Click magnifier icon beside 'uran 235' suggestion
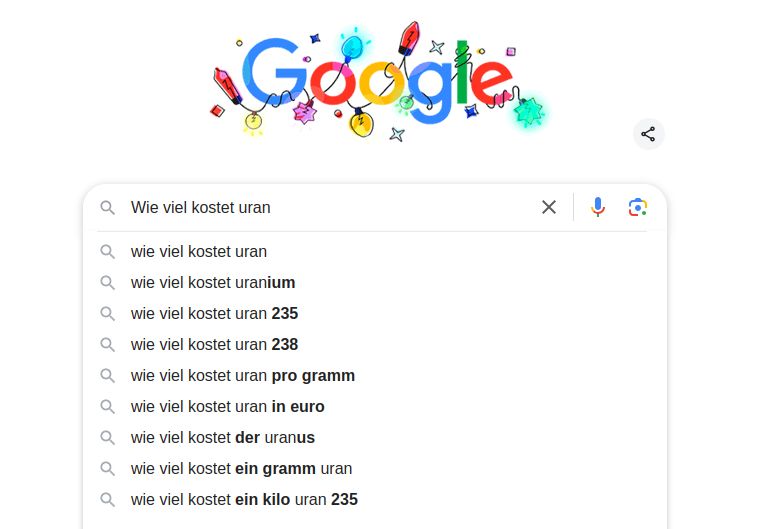Image resolution: width=784 pixels, height=529 pixels. click(x=107, y=314)
